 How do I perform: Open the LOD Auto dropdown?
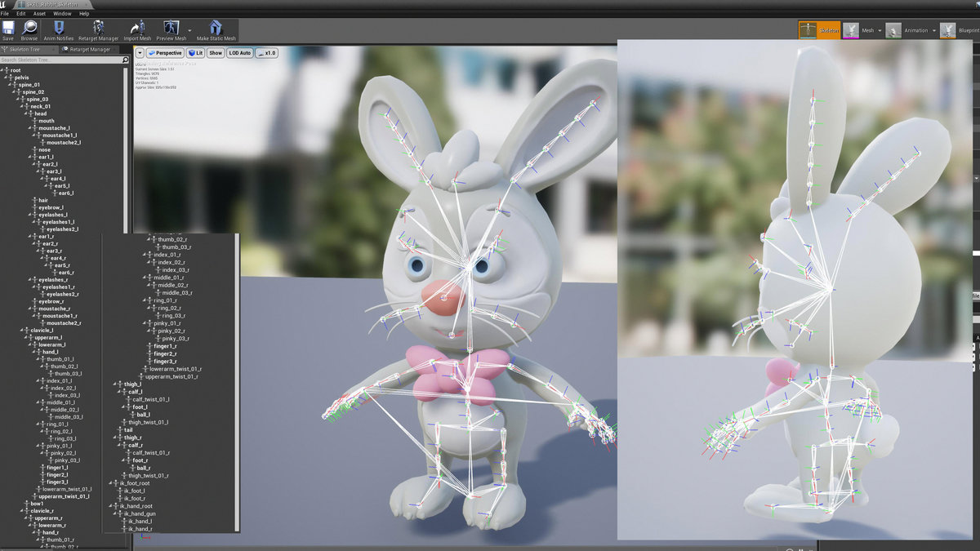point(240,52)
